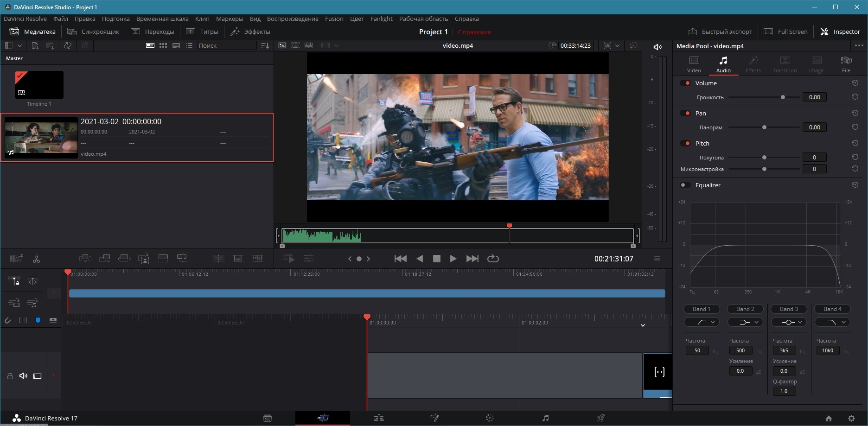Jump to the first frame
This screenshot has height=426, width=868.
tap(400, 259)
